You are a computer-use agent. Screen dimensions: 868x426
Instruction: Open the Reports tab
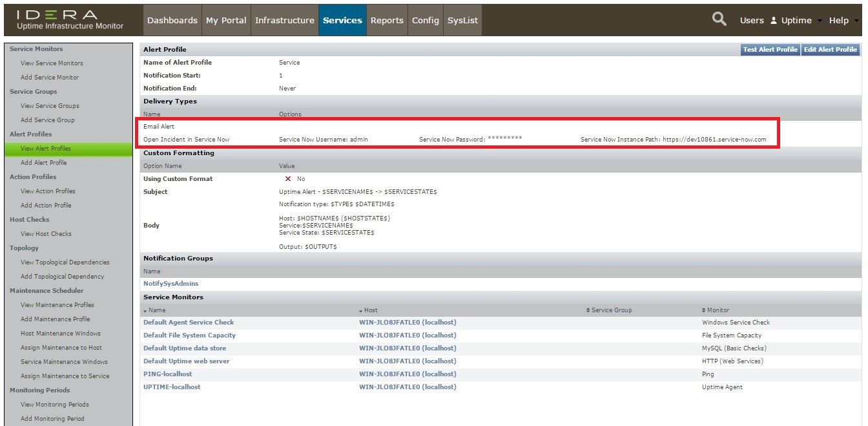coord(387,20)
